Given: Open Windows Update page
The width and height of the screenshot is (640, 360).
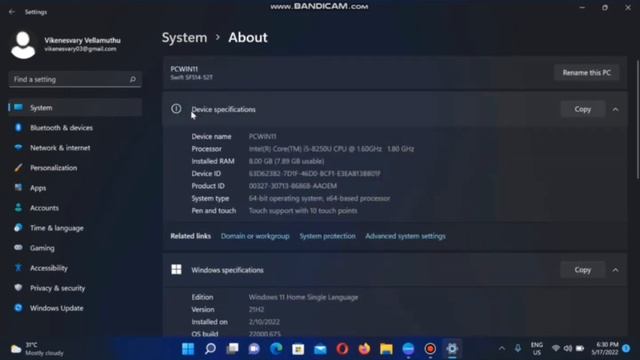Looking at the screenshot, I should point(75,308).
